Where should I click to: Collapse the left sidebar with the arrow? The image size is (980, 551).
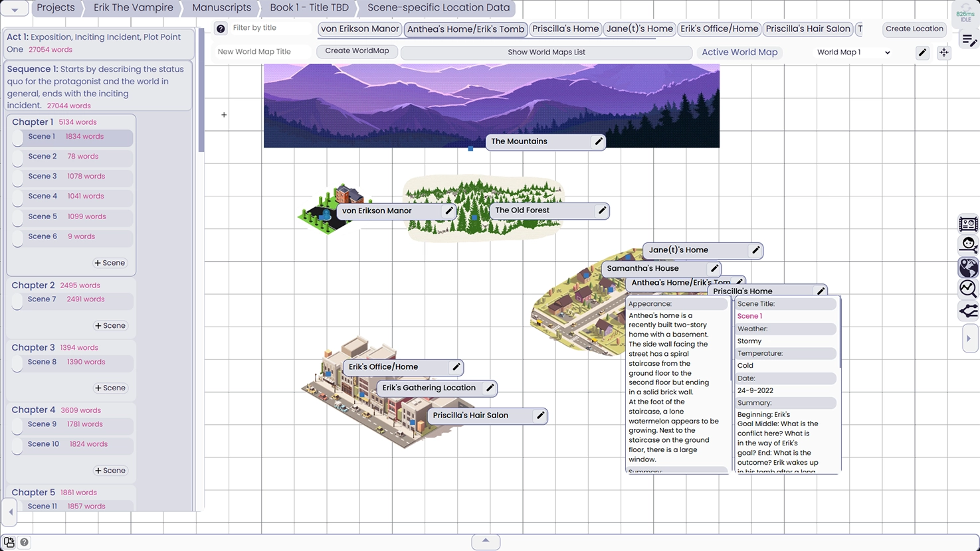click(11, 512)
